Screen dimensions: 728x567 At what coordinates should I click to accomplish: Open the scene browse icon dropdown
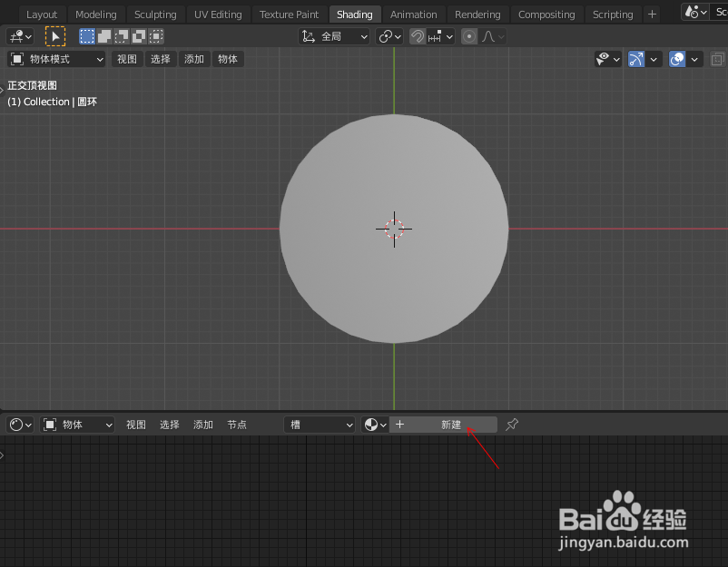click(695, 12)
